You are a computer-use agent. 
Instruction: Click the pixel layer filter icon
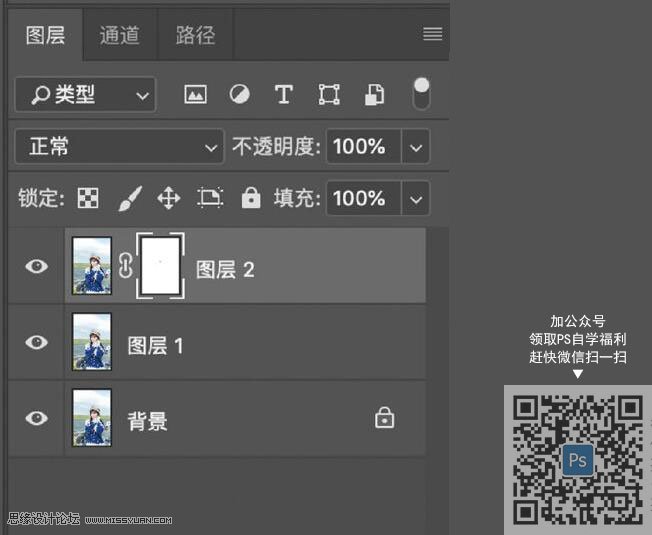pyautogui.click(x=196, y=95)
